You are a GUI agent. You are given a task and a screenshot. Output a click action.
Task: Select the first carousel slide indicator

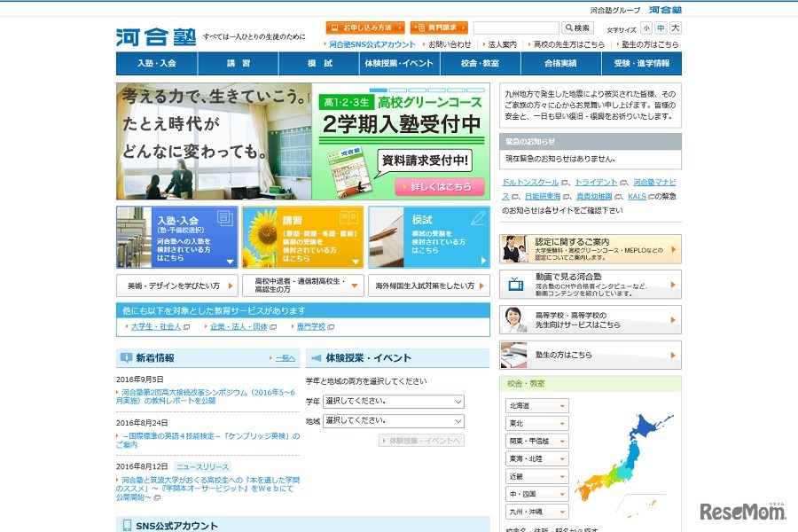(378, 90)
